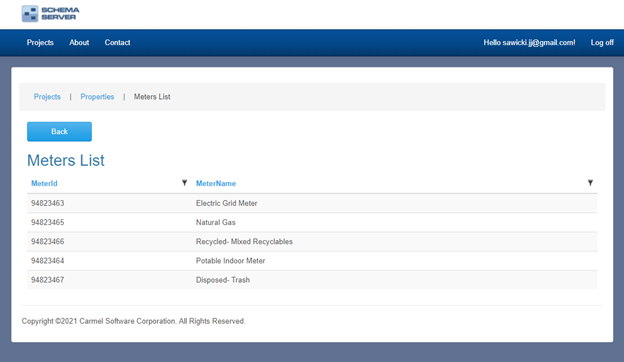The image size is (624, 362).
Task: Select the Disposed- Trash row
Action: click(x=312, y=280)
